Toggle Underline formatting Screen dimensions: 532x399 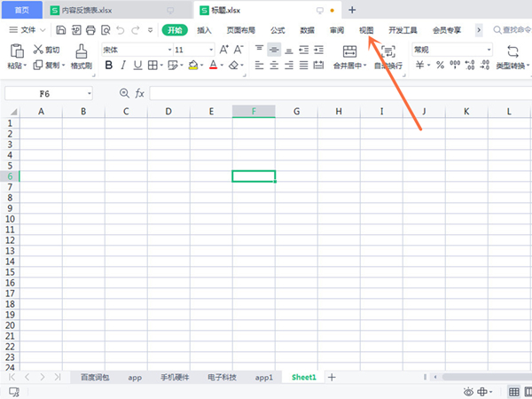click(x=137, y=65)
